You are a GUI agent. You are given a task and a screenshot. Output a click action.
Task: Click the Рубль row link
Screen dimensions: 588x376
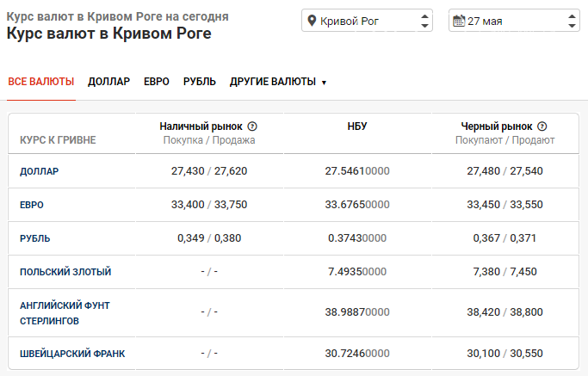coord(34,238)
